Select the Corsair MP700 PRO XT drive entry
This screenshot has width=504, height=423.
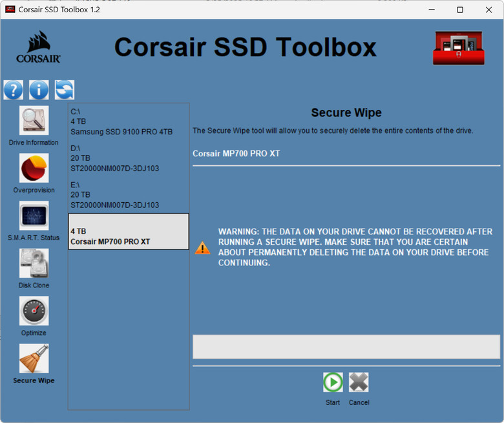129,231
